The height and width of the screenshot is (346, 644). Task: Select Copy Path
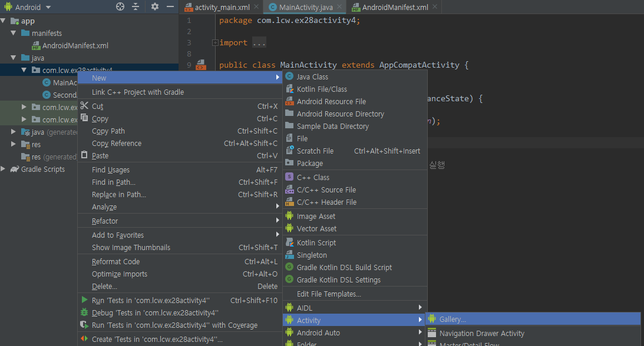tap(180, 131)
